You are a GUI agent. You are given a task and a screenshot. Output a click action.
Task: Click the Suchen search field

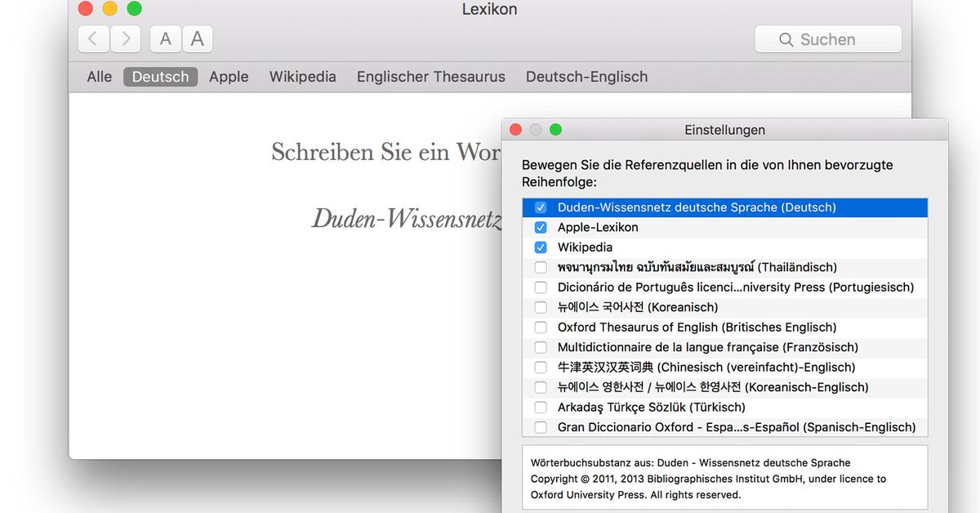pyautogui.click(x=828, y=39)
